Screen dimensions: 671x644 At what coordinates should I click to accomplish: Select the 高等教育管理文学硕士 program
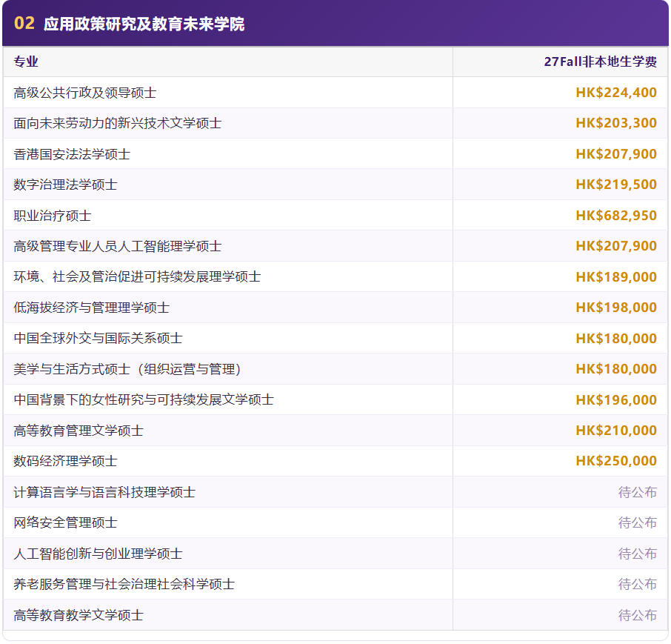(79, 431)
